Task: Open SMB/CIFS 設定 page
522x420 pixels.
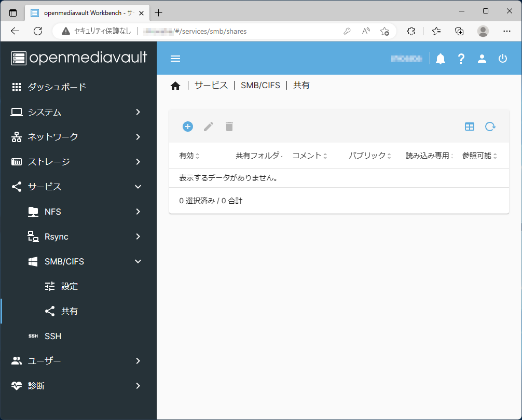Action: 69,286
